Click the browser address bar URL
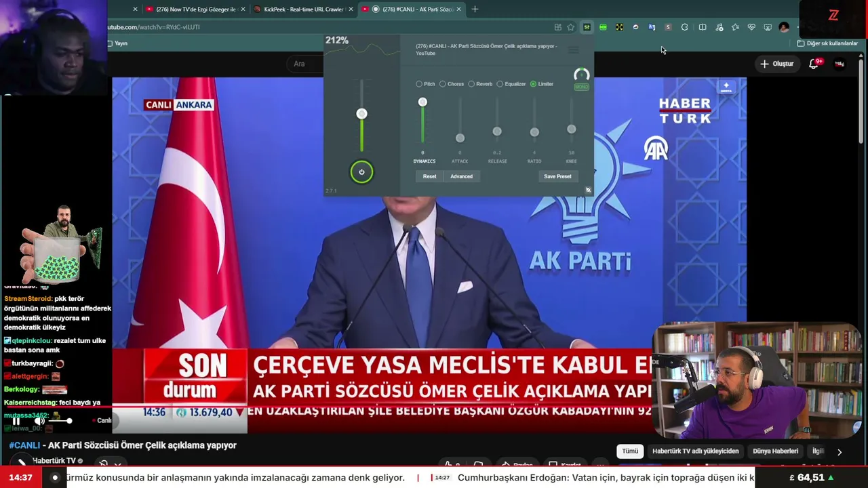The width and height of the screenshot is (868, 488). pyautogui.click(x=153, y=27)
